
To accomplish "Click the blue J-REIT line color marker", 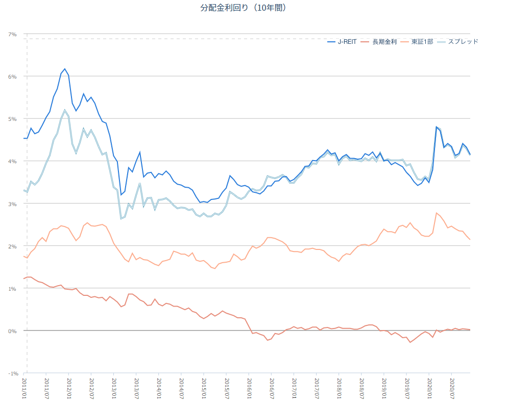I will (x=331, y=42).
